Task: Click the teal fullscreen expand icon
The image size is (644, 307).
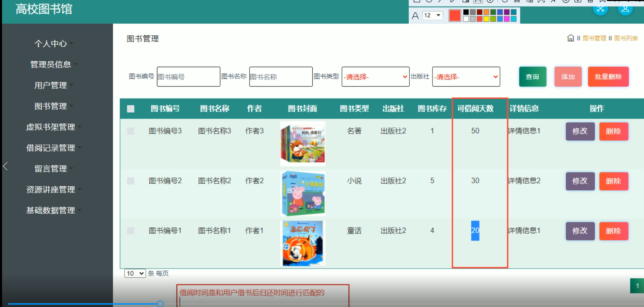Action: tap(600, 9)
